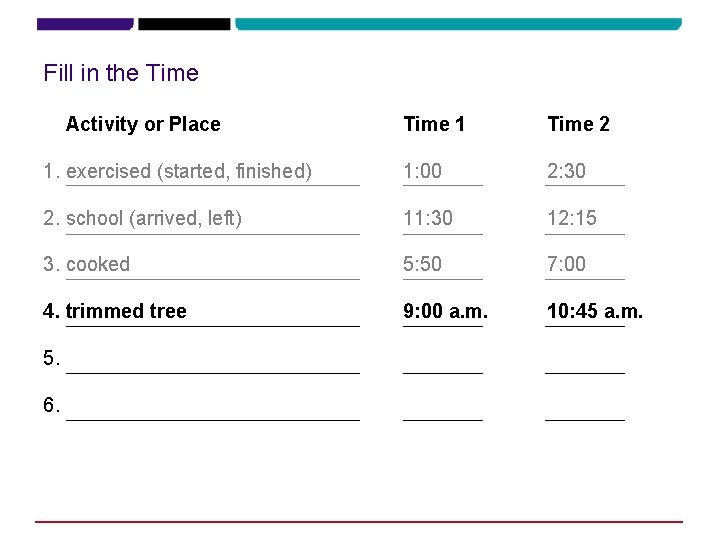720x540 pixels.
Task: Click the 2:30 time value
Action: [x=566, y=171]
